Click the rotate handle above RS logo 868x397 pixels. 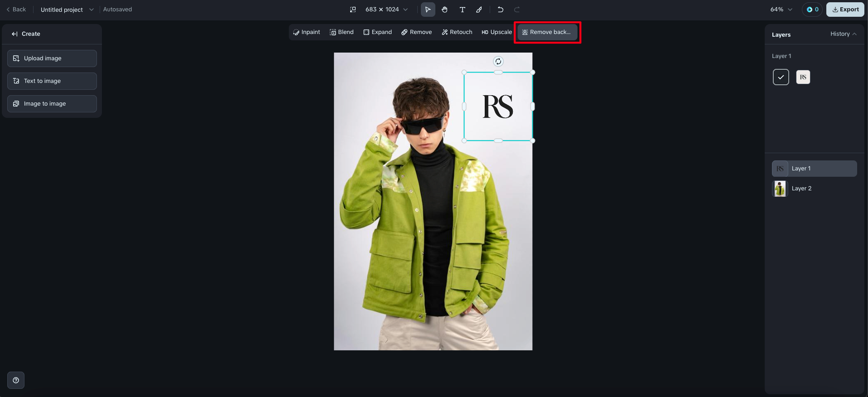(x=498, y=62)
